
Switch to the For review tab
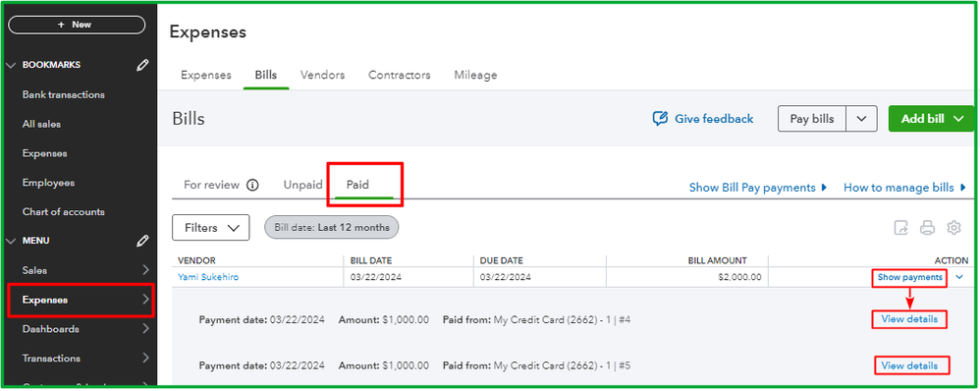pos(211,185)
